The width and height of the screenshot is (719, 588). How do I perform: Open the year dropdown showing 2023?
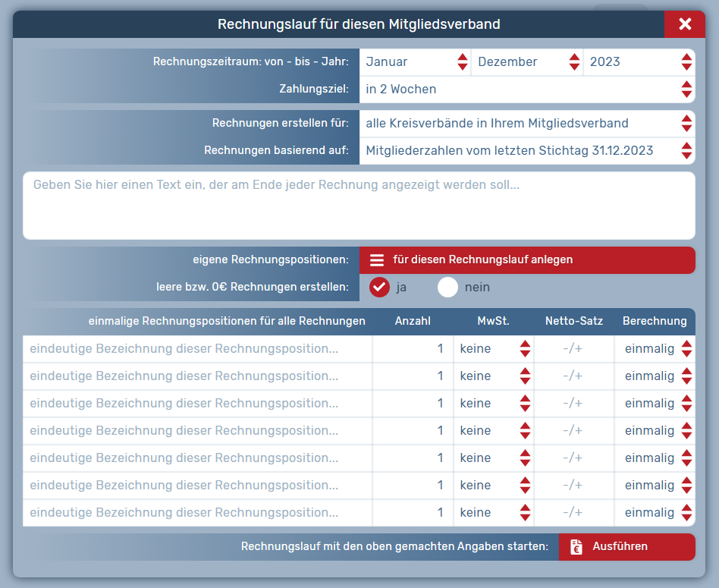639,62
